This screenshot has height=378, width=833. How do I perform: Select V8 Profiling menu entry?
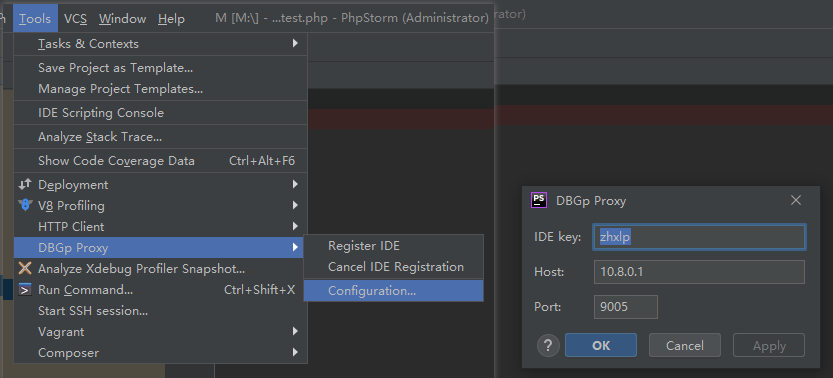(x=160, y=205)
